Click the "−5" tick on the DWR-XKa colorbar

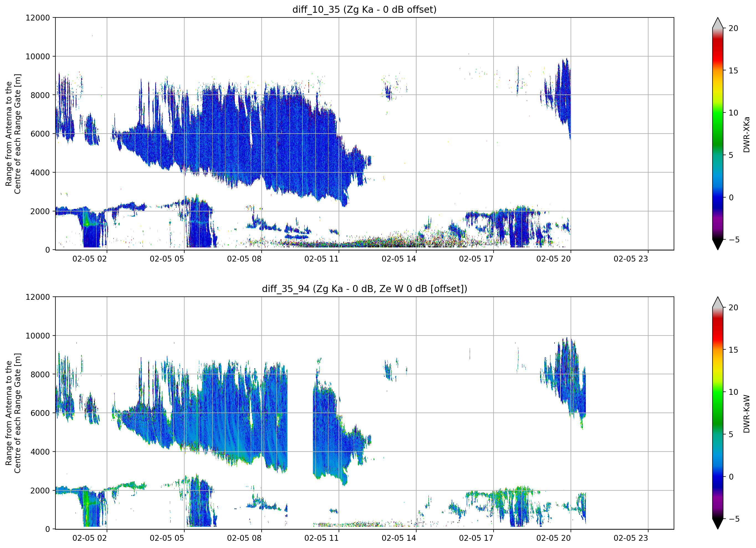click(x=734, y=240)
